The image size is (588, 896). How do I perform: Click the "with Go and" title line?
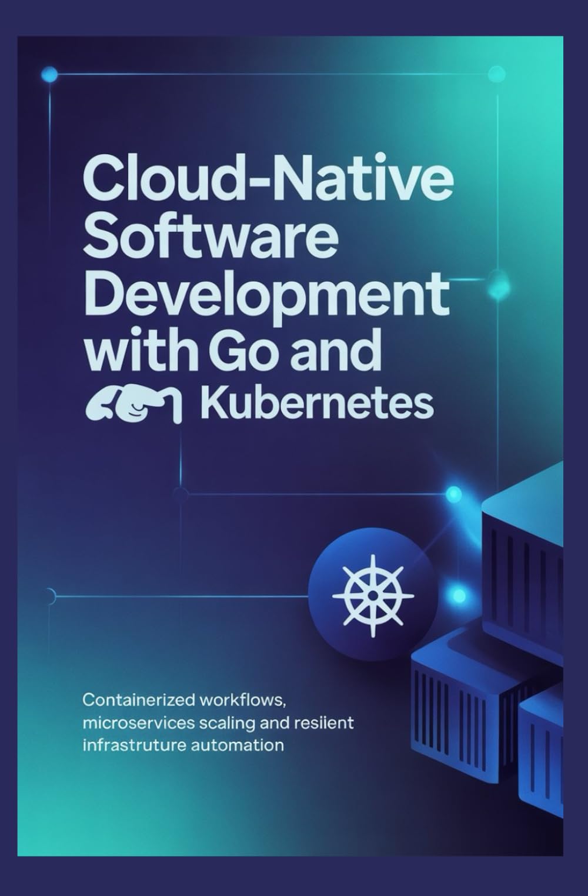(x=233, y=349)
